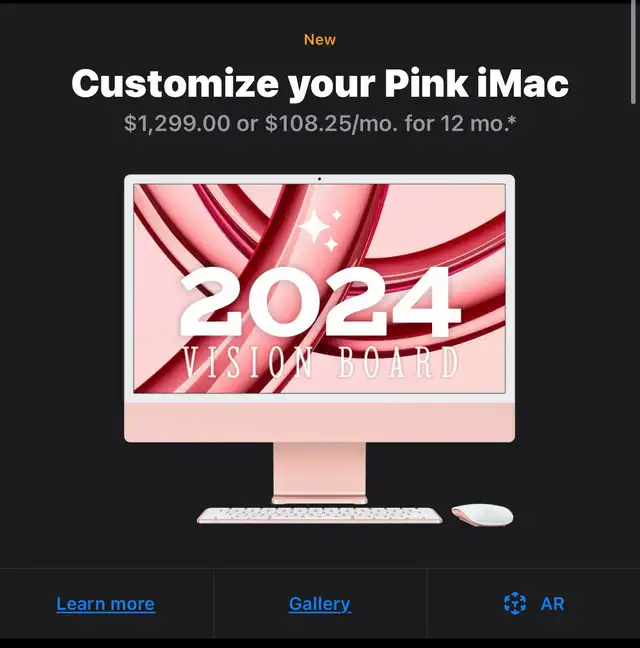Screen dimensions: 640x648
Task: Click the footnote asterisk after 12 mo.
Action: click(513, 120)
